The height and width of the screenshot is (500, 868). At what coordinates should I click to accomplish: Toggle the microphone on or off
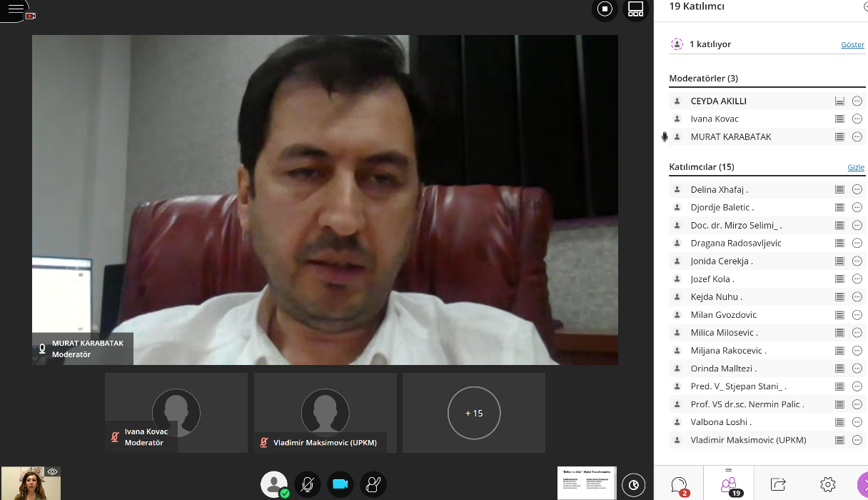pyautogui.click(x=307, y=484)
